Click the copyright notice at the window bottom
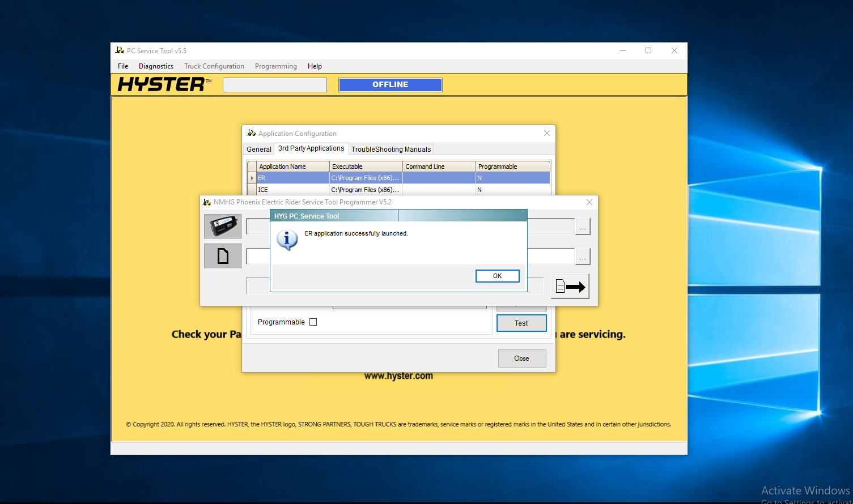853x504 pixels. [398, 424]
